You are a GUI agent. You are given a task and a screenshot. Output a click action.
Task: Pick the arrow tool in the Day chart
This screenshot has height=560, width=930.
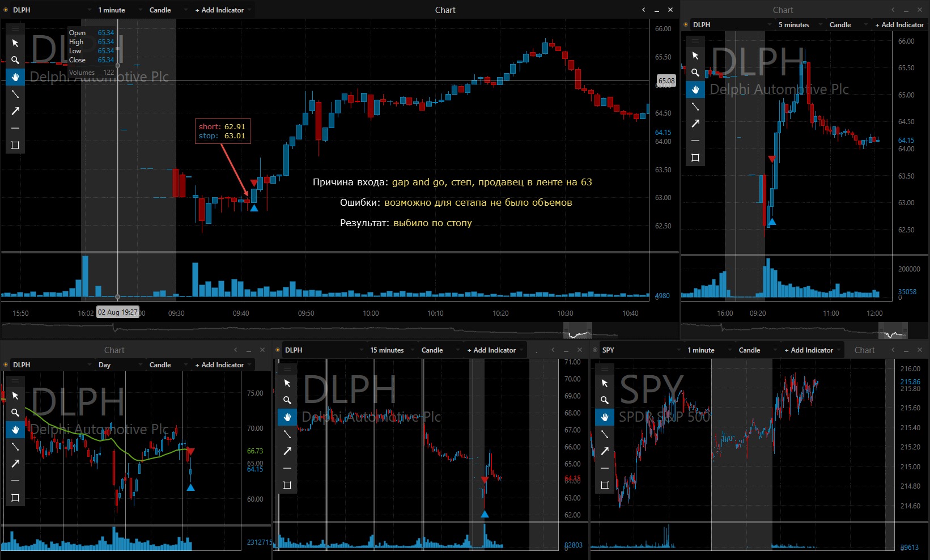pos(15,464)
